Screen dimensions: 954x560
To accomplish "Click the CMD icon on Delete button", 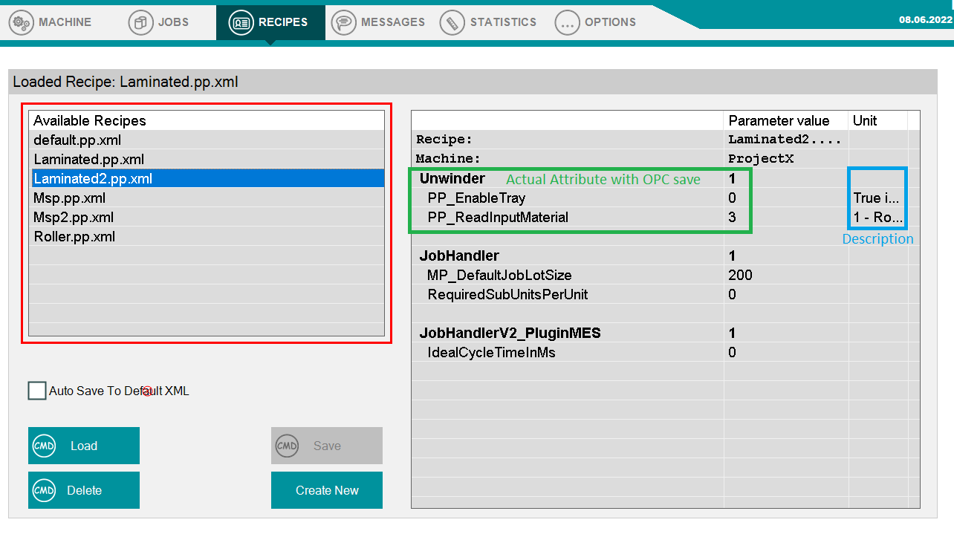I will pyautogui.click(x=45, y=490).
